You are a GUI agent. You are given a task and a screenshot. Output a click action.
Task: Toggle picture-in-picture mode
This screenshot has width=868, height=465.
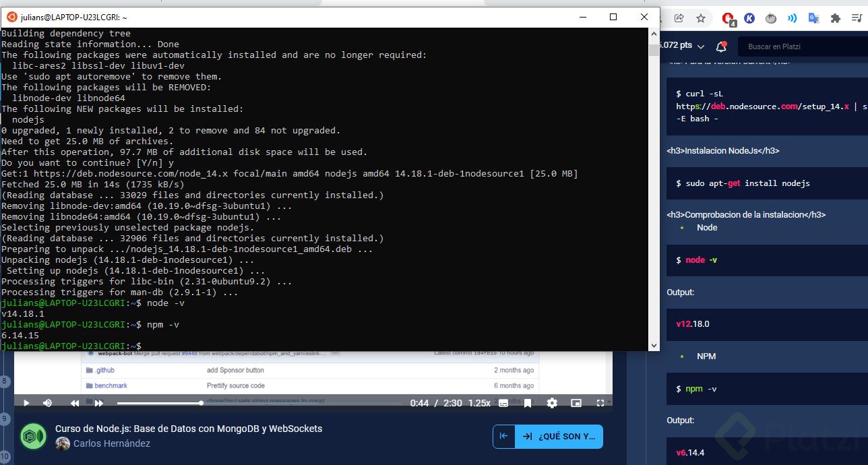point(576,403)
